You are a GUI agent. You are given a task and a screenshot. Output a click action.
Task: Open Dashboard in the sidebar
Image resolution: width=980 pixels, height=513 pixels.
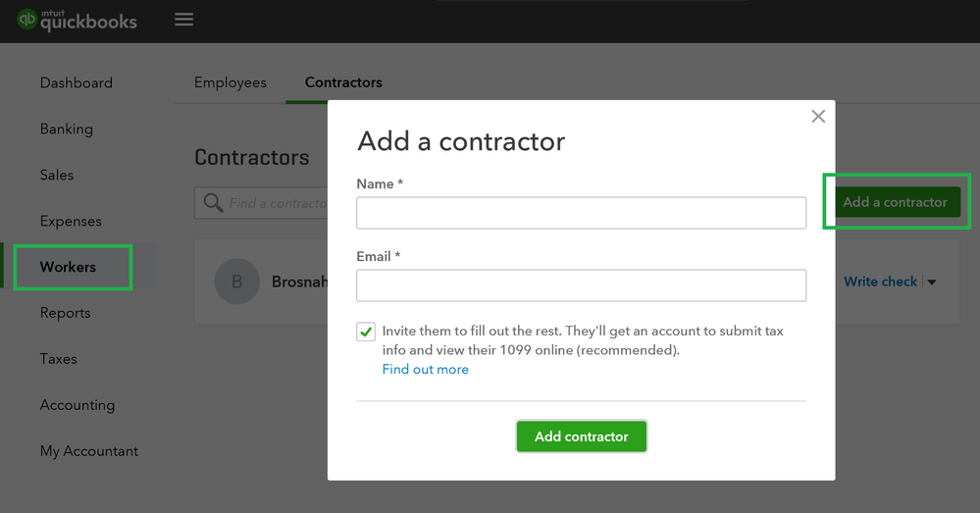pos(77,83)
